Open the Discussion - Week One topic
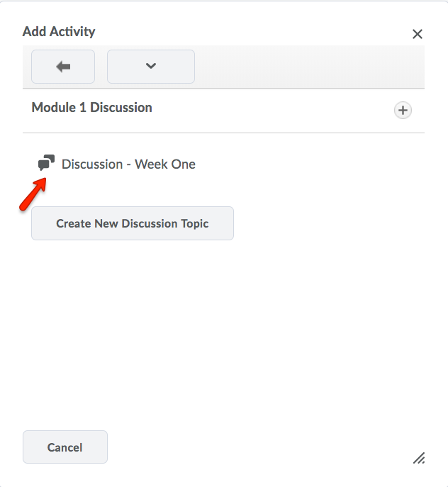 (x=128, y=164)
